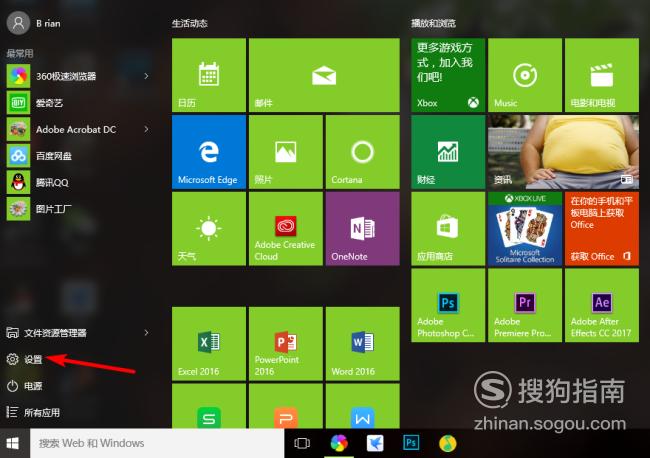
Task: Open the Cortana tile
Action: 363,152
